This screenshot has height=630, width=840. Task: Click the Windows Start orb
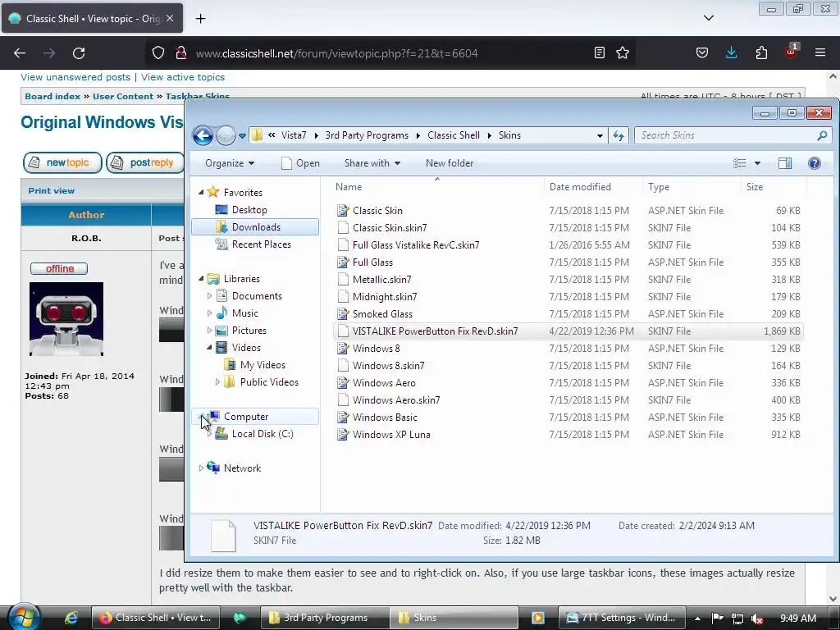[24, 617]
